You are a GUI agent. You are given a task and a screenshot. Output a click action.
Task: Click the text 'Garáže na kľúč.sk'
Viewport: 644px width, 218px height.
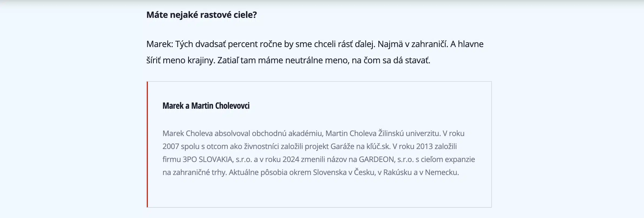tap(360, 146)
